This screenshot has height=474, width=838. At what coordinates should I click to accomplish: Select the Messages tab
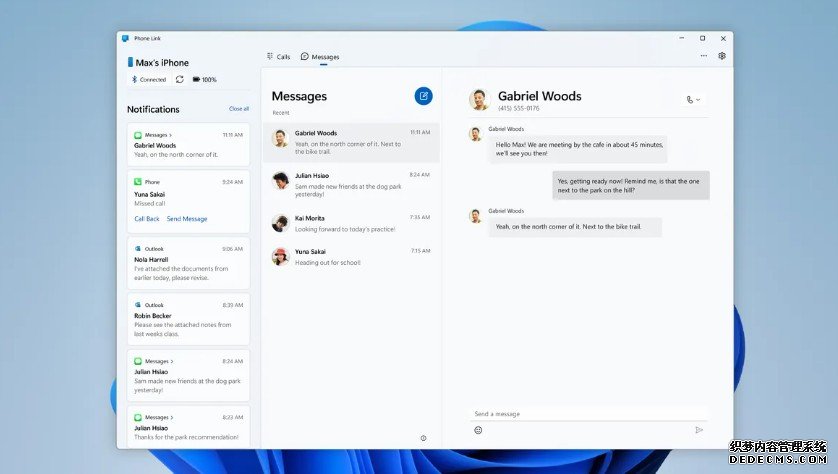320,57
